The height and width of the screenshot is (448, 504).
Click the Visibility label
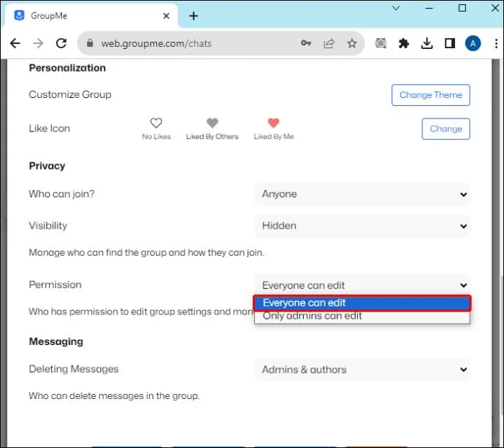tap(48, 225)
